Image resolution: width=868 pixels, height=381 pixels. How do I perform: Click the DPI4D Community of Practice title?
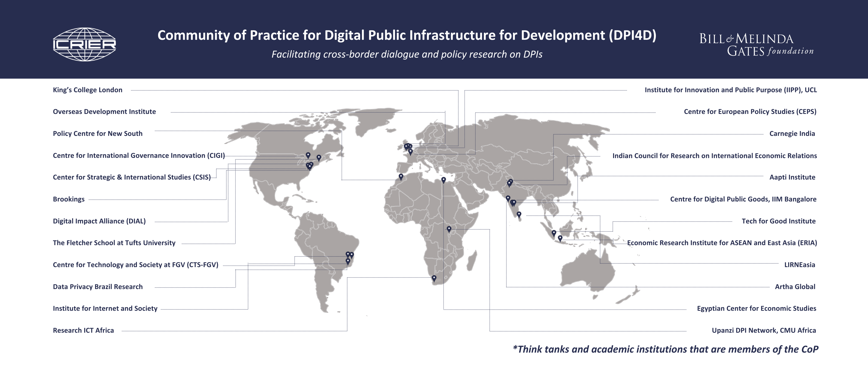click(407, 35)
